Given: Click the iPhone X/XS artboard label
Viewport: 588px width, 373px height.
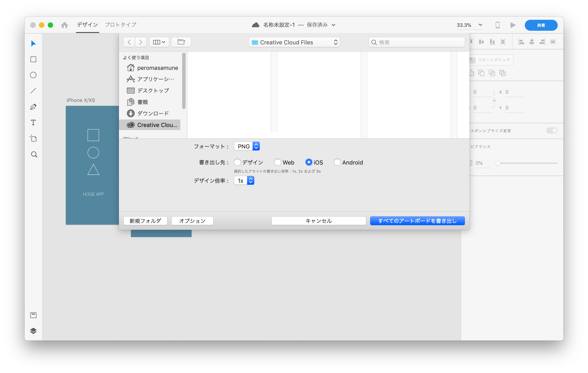Looking at the screenshot, I should 81,100.
